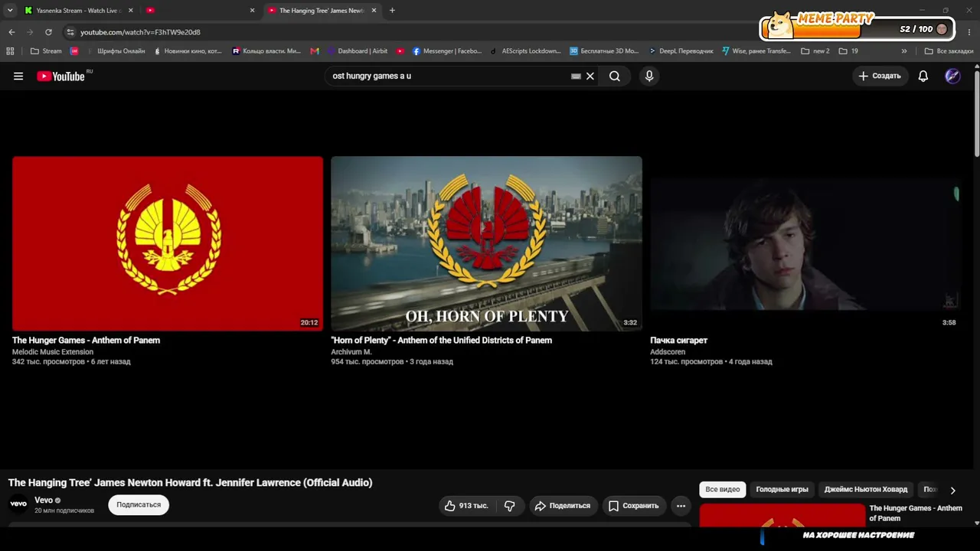Play the Horn of Plenty video thumbnail

(486, 243)
